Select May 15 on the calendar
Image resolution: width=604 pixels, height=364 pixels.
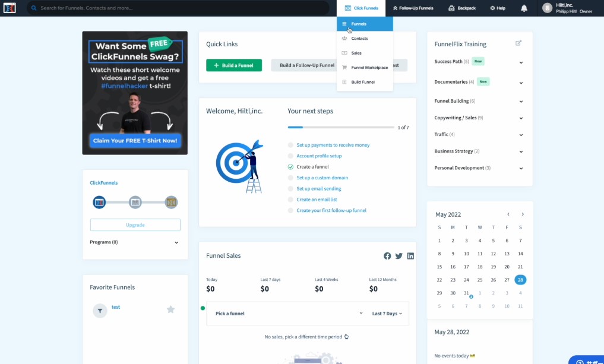pyautogui.click(x=439, y=267)
